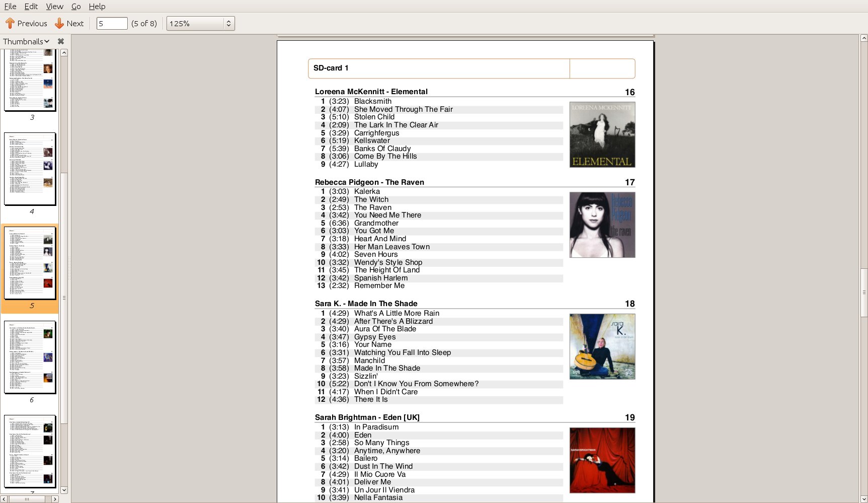This screenshot has height=503, width=868.
Task: Open the File menu
Action: [10, 6]
